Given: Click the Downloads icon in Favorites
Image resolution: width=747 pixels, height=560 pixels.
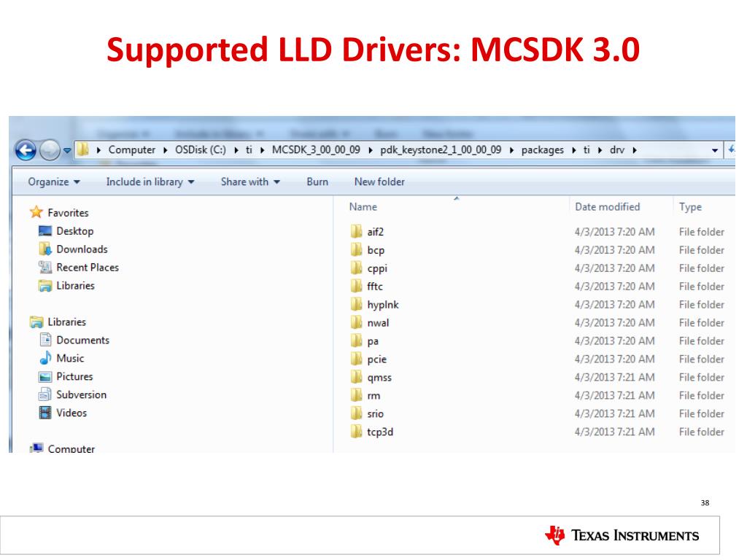Looking at the screenshot, I should pyautogui.click(x=45, y=249).
